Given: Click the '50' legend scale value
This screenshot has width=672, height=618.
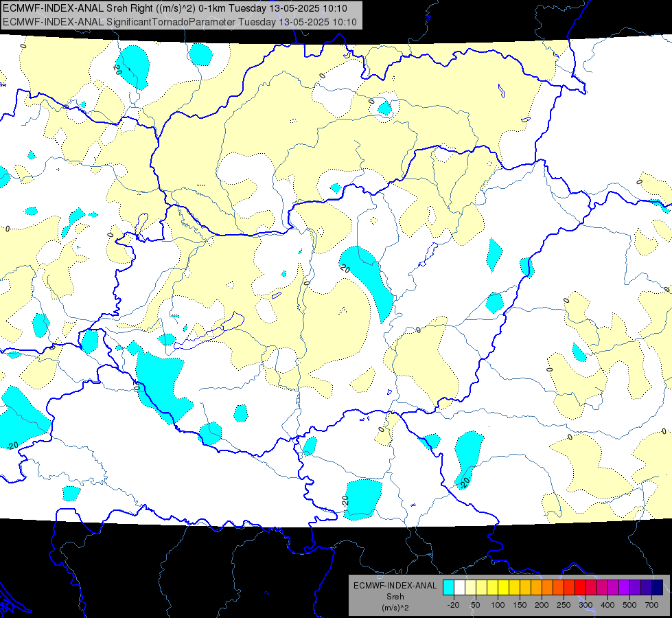Looking at the screenshot, I should tap(476, 605).
